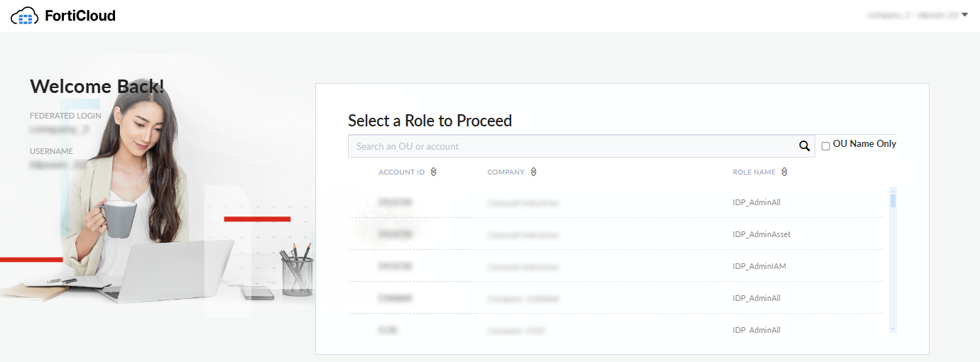
Task: Click the FortiCloud brand name text
Action: pos(81,16)
